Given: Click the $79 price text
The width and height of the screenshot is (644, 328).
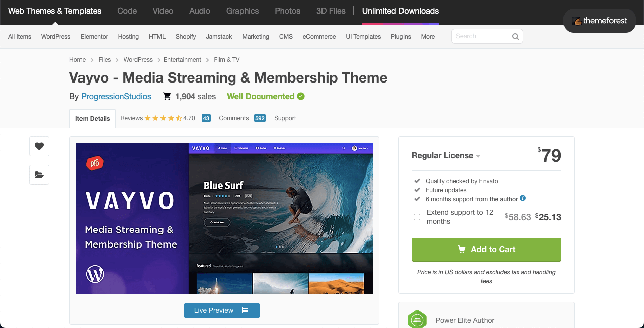Looking at the screenshot, I should (x=549, y=155).
